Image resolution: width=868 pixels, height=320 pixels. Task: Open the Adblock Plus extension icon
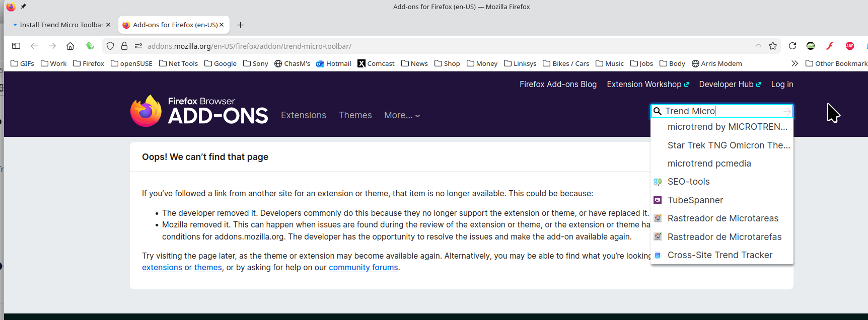[850, 46]
